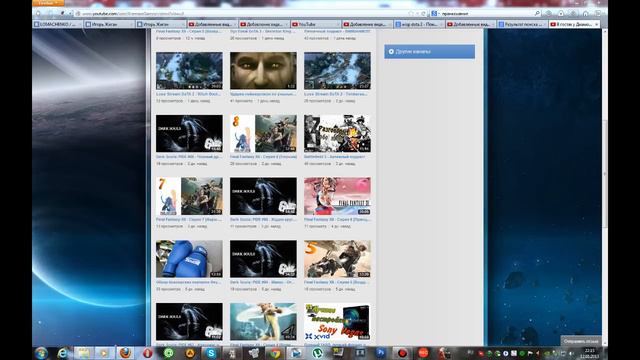Open the green Mail.ru Agent taskbar icon
Screen dimensions: 640x360
pos(169,353)
